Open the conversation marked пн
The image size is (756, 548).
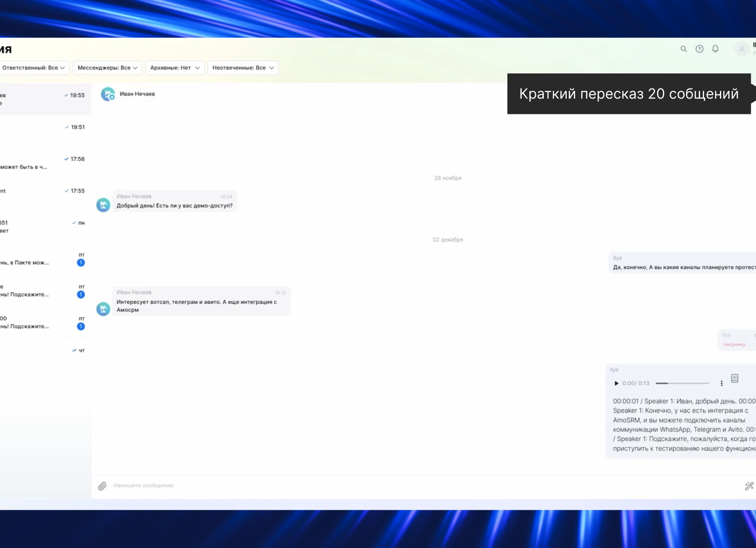tap(45, 227)
